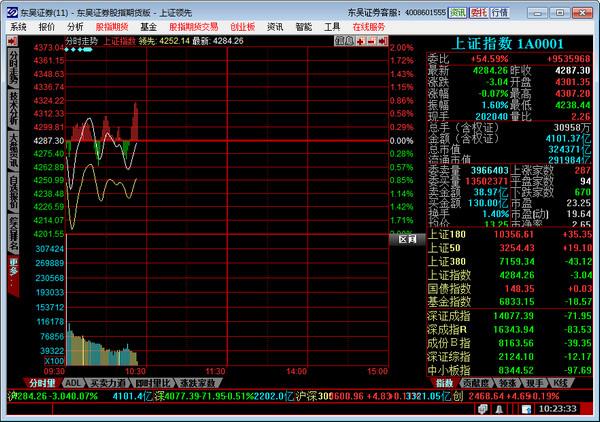Open the 工具 menu
Image resolution: width=600 pixels, height=422 pixels.
point(332,27)
